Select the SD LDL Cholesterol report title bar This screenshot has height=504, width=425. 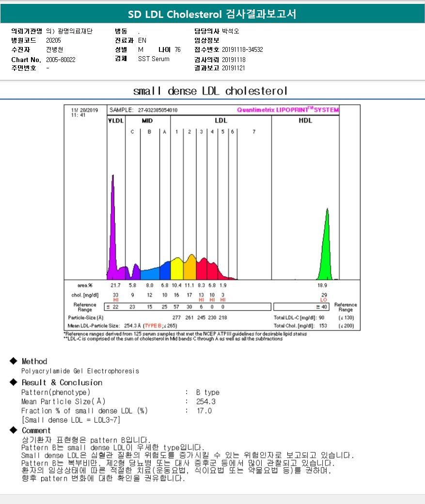pyautogui.click(x=212, y=15)
